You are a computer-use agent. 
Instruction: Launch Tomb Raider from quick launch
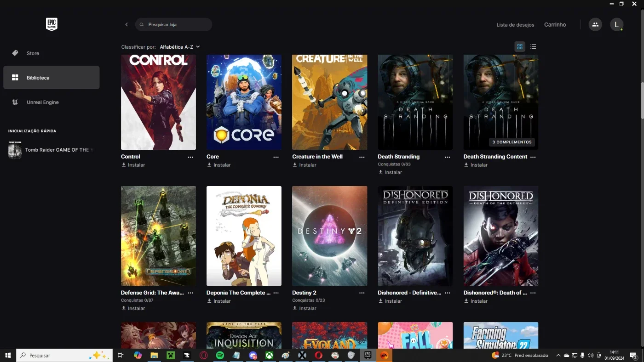coord(51,150)
